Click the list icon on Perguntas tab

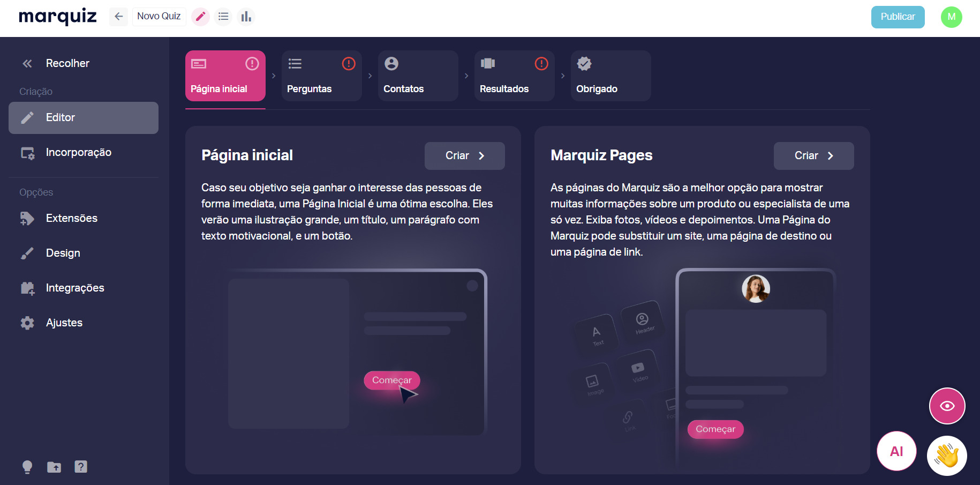[295, 64]
